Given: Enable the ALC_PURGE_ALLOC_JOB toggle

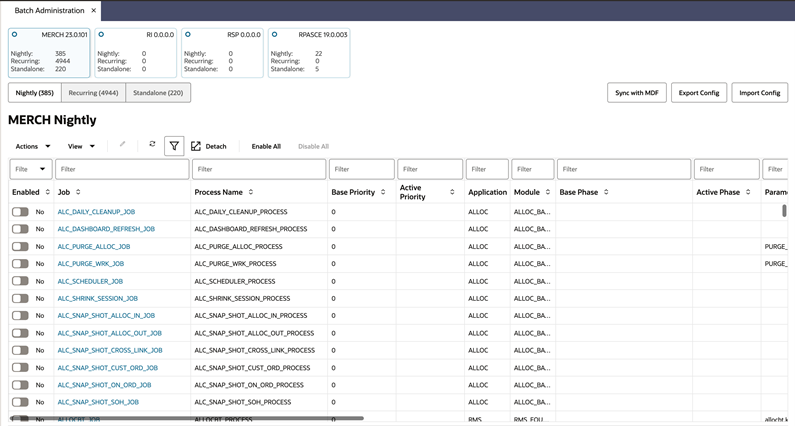Looking at the screenshot, I should pyautogui.click(x=20, y=246).
